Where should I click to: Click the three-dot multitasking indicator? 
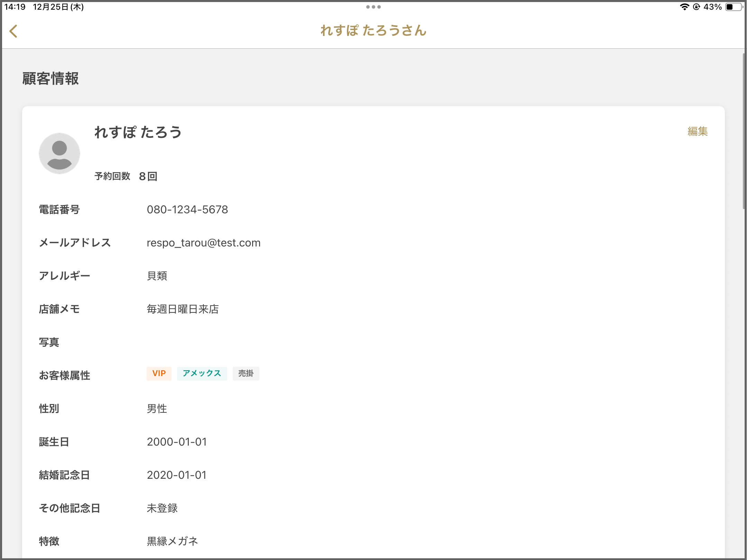[x=373, y=7]
